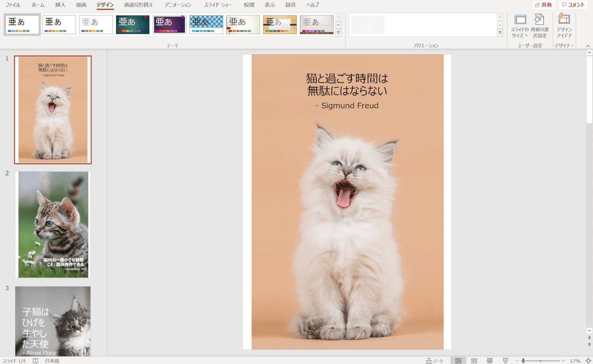Switch to the 校閲 tab

[x=249, y=5]
